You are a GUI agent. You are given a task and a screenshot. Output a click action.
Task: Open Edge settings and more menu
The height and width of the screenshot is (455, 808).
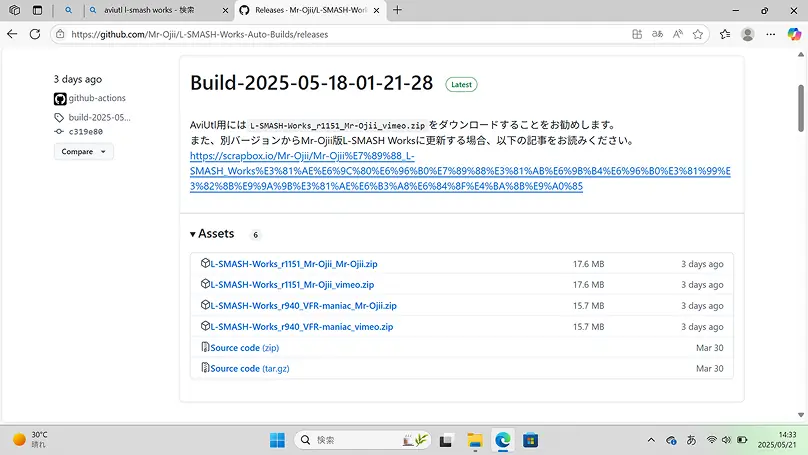click(x=771, y=34)
